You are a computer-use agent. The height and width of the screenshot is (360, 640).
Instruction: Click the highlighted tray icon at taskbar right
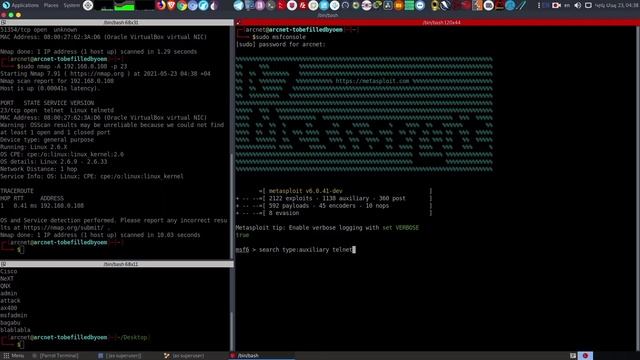pyautogui.click(x=585, y=356)
